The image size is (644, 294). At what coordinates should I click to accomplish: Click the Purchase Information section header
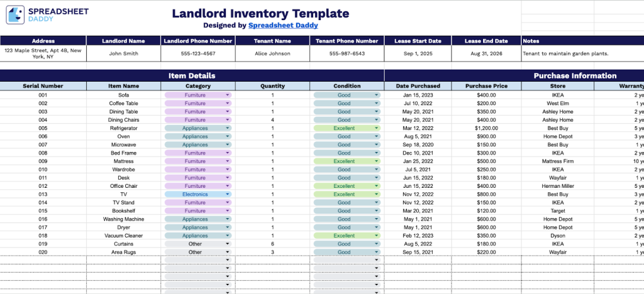(x=575, y=75)
